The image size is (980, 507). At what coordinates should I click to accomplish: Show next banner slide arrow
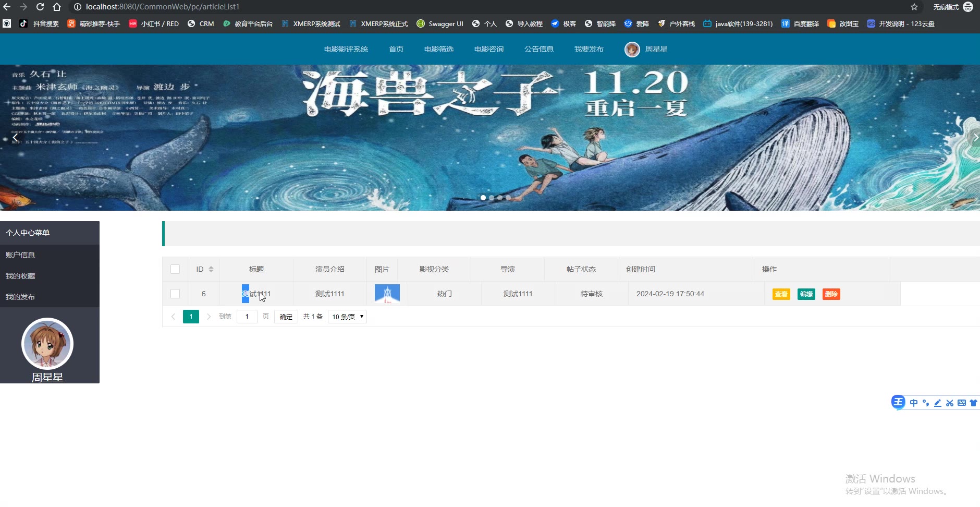click(x=975, y=138)
